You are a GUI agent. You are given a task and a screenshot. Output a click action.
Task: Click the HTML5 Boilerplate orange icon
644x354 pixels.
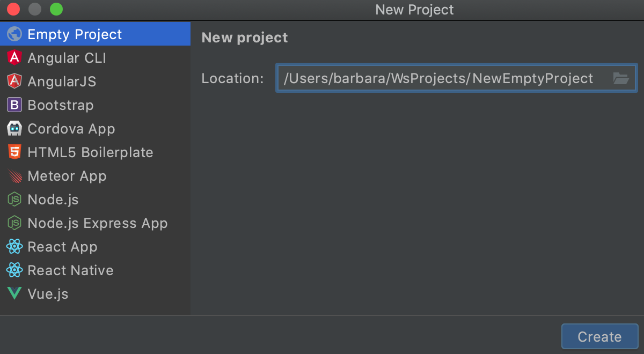coord(14,152)
